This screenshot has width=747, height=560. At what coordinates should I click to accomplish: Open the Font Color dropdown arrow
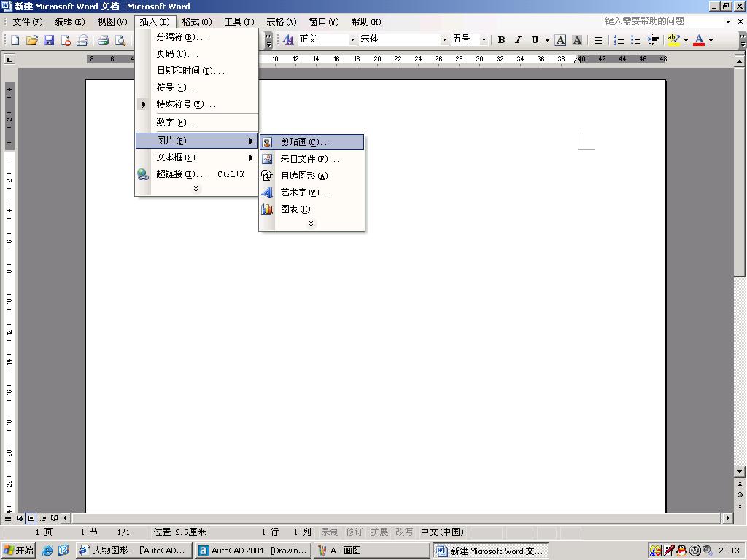(x=711, y=41)
